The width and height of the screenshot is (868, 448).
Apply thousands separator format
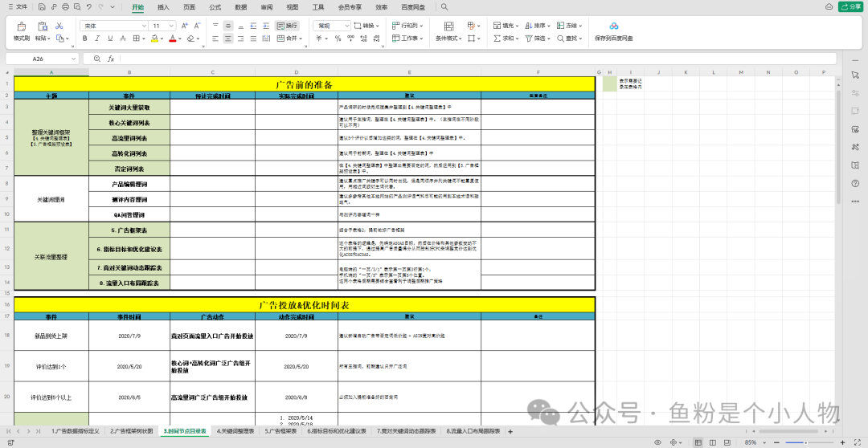(350, 39)
